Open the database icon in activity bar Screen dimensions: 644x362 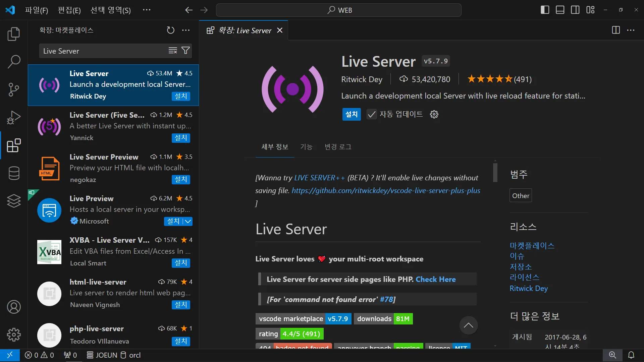pyautogui.click(x=14, y=173)
